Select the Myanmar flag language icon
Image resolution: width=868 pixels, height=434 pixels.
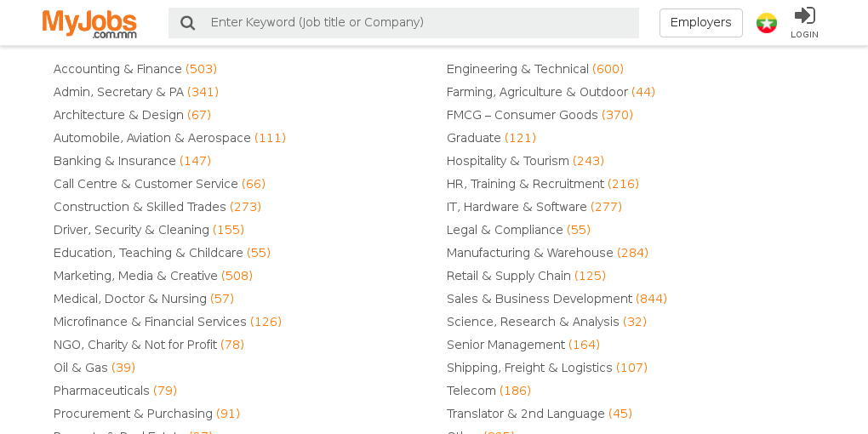(x=767, y=23)
